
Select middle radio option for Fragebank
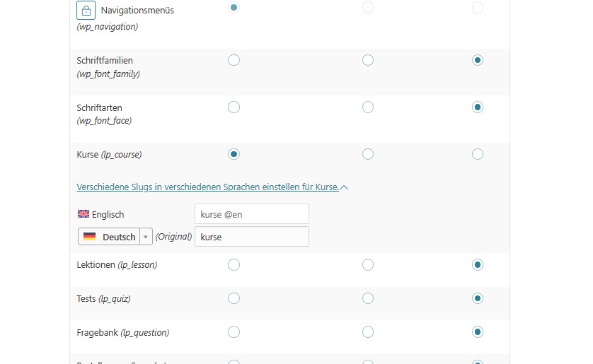click(x=368, y=332)
